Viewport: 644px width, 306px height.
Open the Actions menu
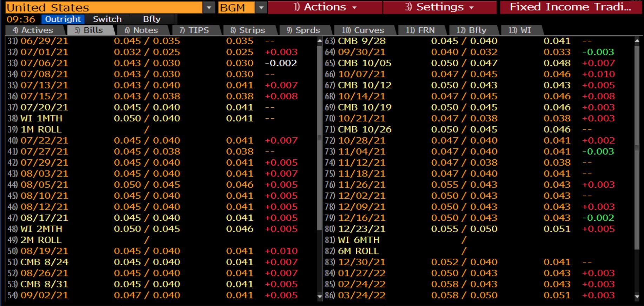click(x=325, y=7)
